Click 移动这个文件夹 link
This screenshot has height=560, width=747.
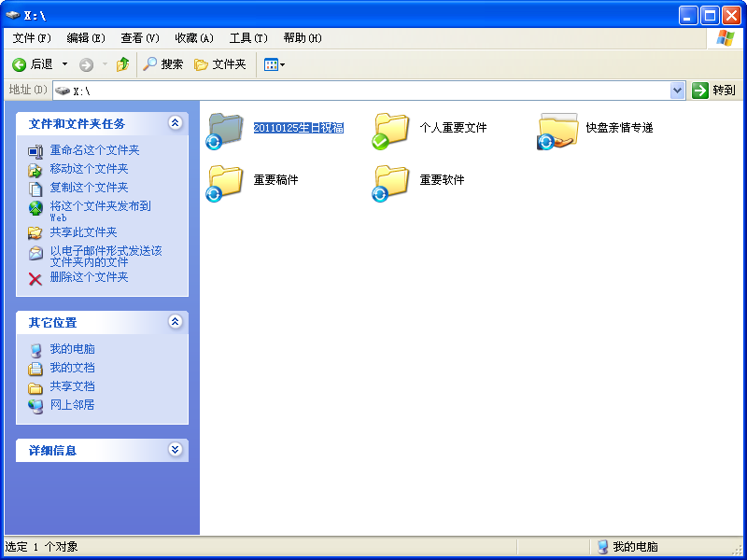coord(89,169)
